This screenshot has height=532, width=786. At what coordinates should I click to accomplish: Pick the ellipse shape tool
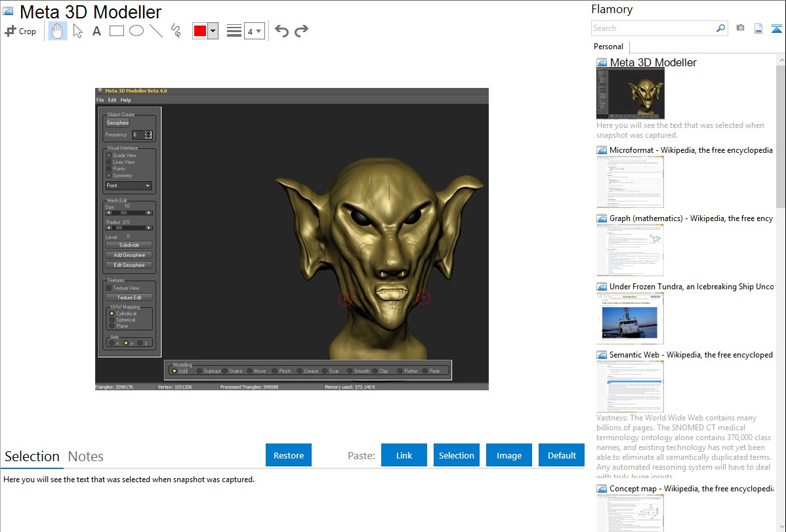point(136,31)
